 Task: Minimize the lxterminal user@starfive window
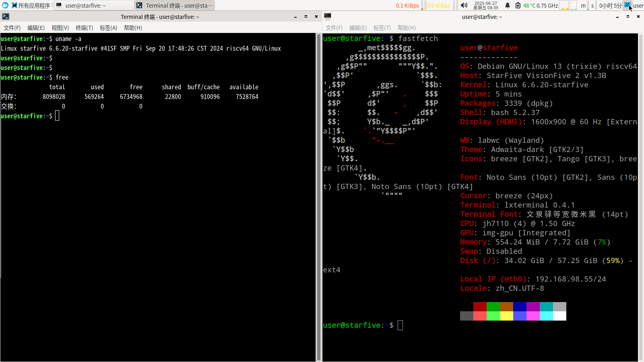[617, 17]
